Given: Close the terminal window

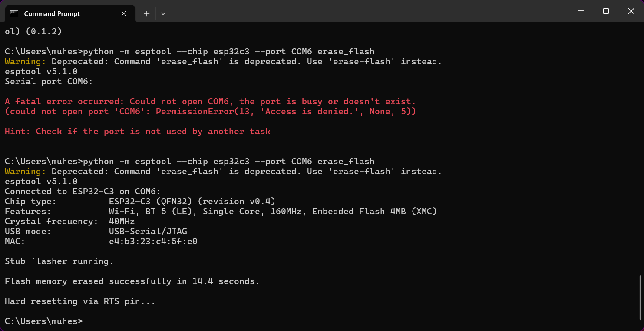Looking at the screenshot, I should coord(631,11).
